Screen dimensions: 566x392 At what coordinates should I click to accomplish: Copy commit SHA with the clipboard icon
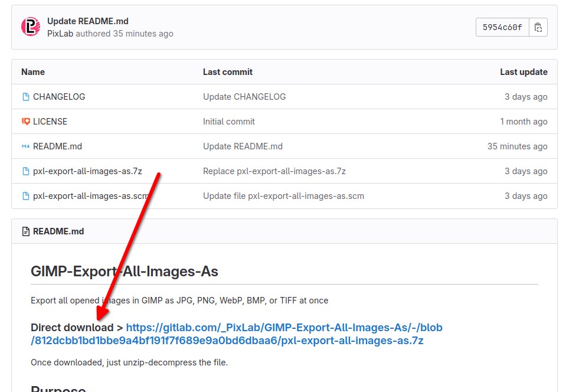click(538, 27)
